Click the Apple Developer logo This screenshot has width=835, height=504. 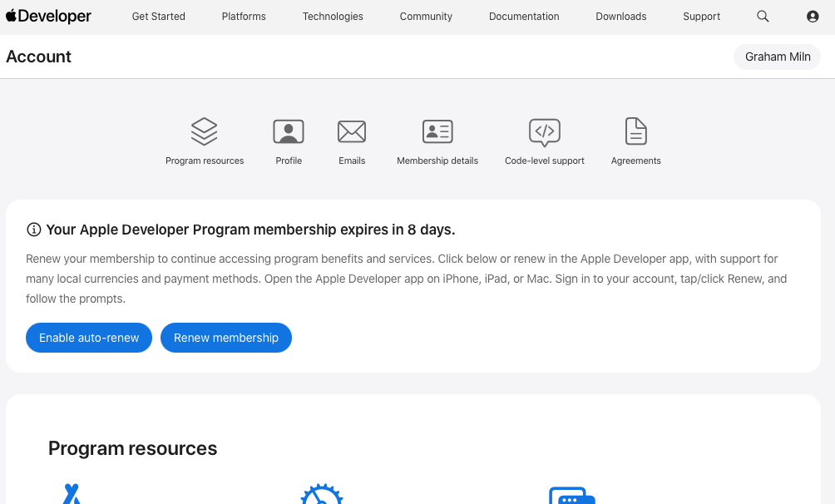48,16
